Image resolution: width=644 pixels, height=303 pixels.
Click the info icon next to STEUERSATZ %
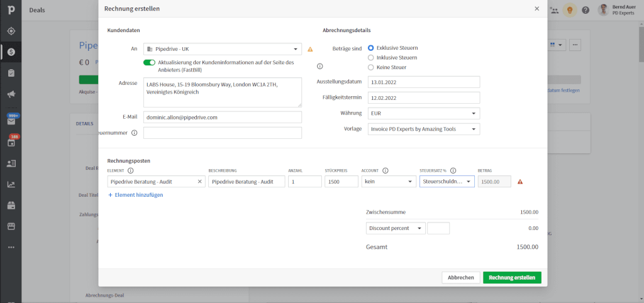pos(453,171)
